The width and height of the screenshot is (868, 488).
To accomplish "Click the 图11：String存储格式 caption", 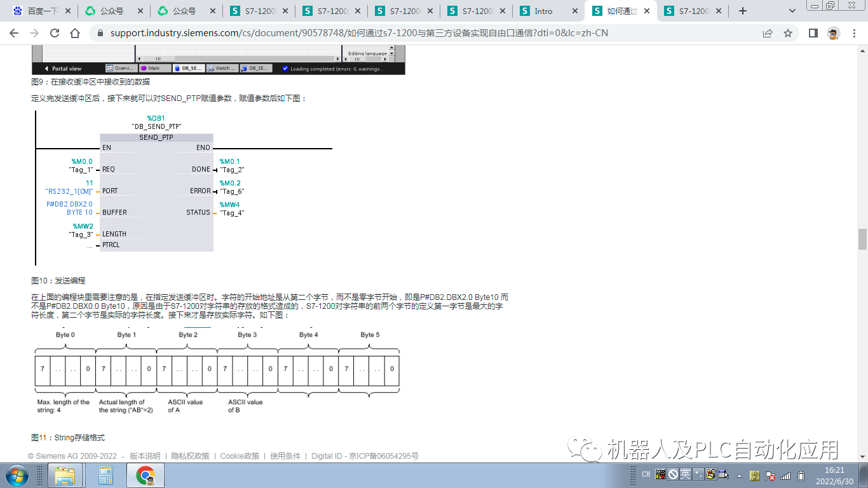I will click(68, 438).
